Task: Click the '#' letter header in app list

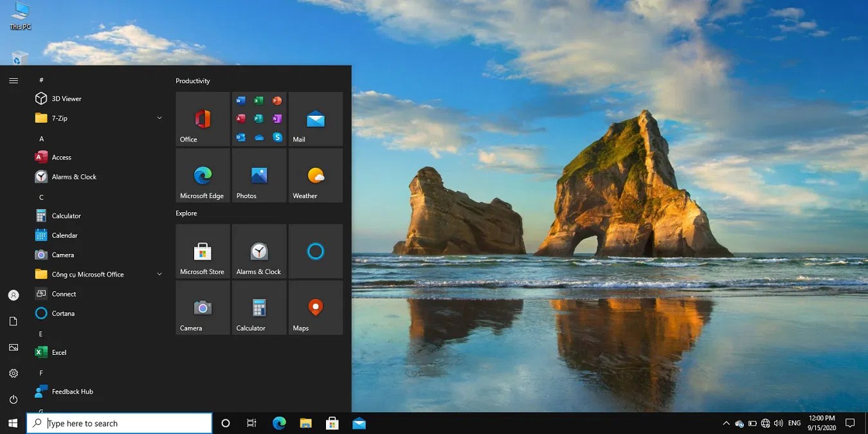Action: pyautogui.click(x=41, y=80)
